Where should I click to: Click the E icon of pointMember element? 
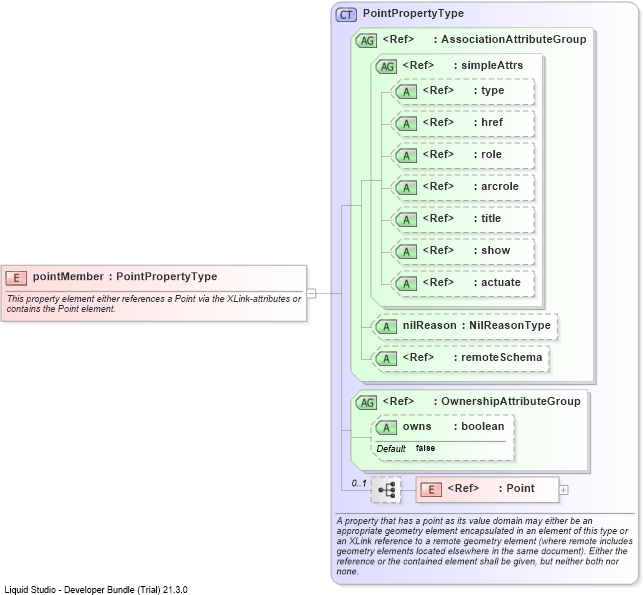point(16,278)
